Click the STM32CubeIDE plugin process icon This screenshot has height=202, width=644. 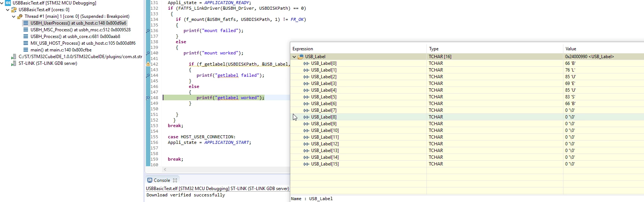[14, 57]
